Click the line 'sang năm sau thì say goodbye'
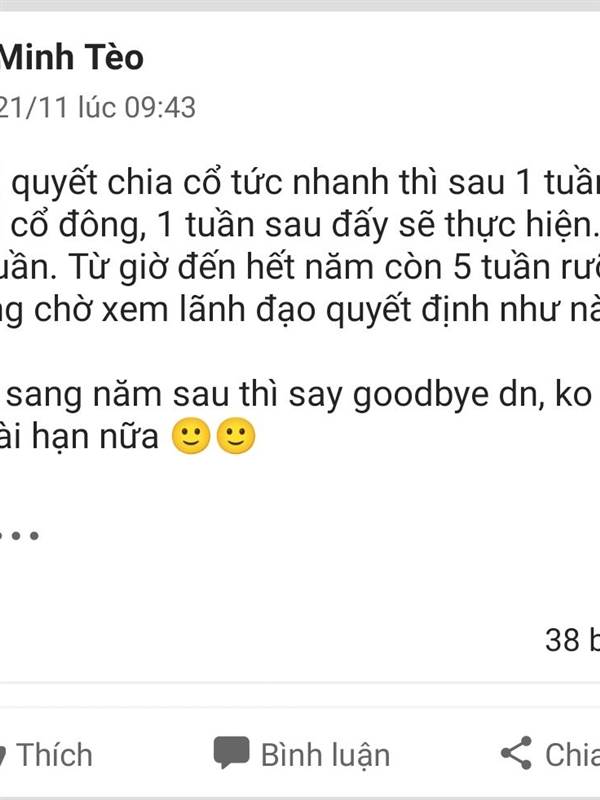Screen dimensions: 600x800 [249, 395]
